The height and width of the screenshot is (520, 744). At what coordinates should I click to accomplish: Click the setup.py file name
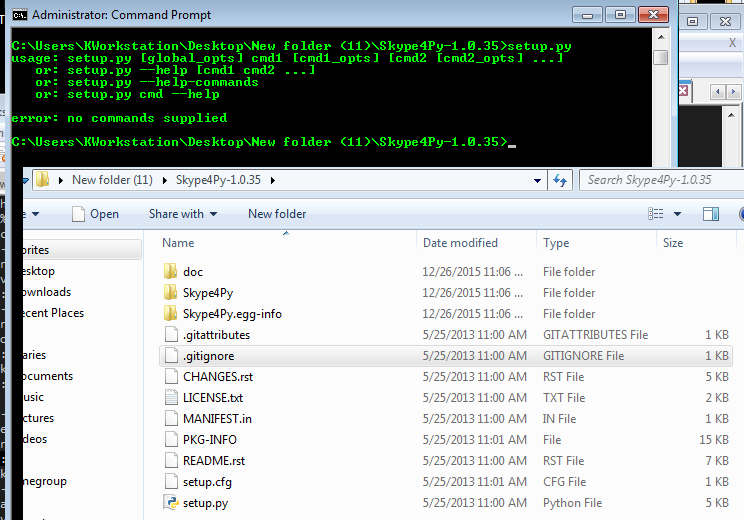tap(205, 503)
